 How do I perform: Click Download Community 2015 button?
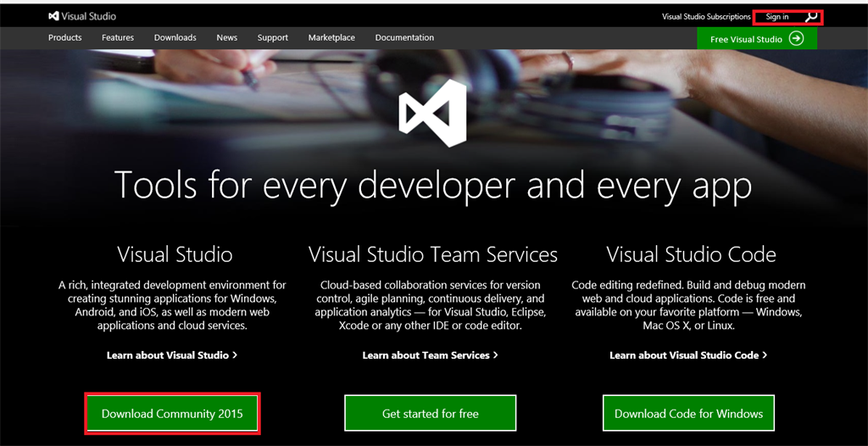172,413
